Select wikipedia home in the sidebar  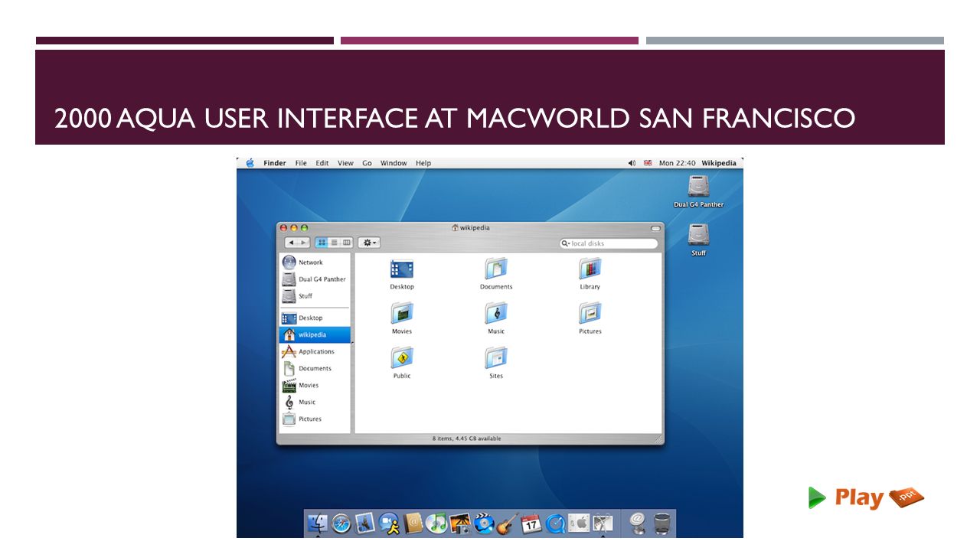tap(315, 334)
